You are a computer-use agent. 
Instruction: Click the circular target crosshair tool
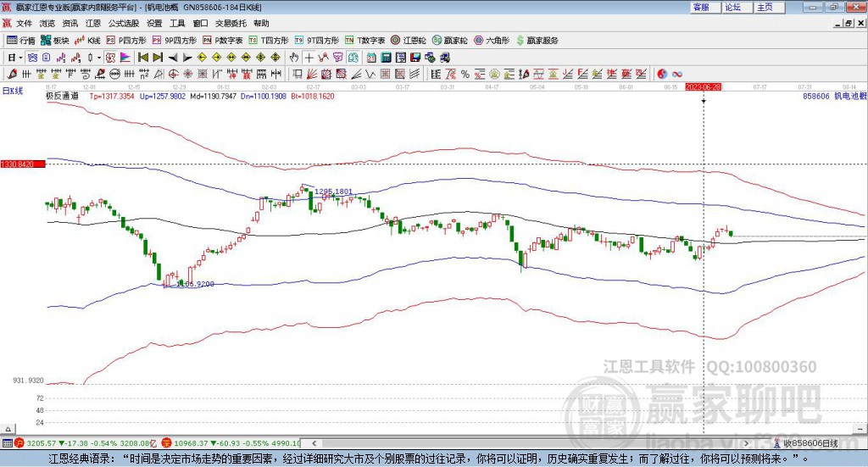(173, 74)
